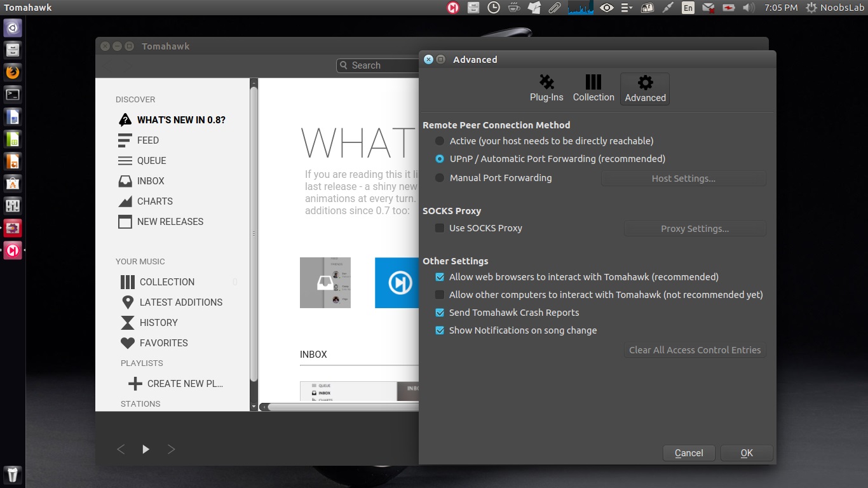The height and width of the screenshot is (488, 868).
Task: Launch LibreOffice Impress from launcher
Action: click(x=13, y=161)
